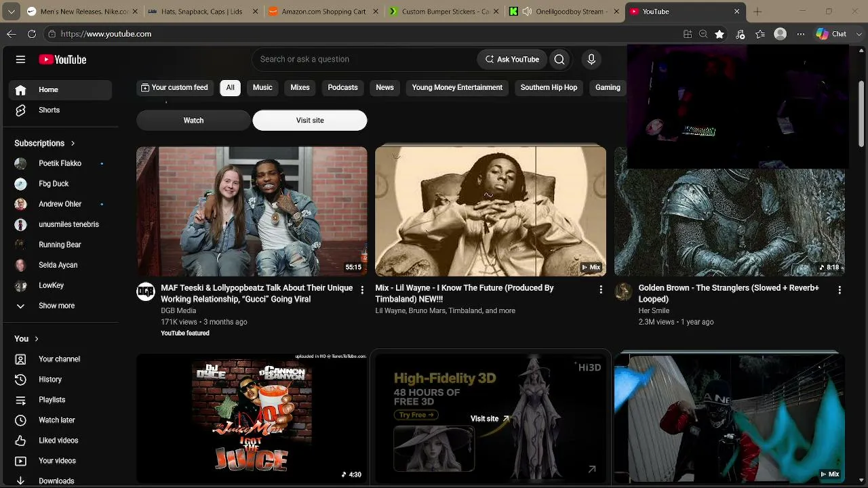Viewport: 868px width, 488px height.
Task: Refresh the page
Action: [32, 34]
